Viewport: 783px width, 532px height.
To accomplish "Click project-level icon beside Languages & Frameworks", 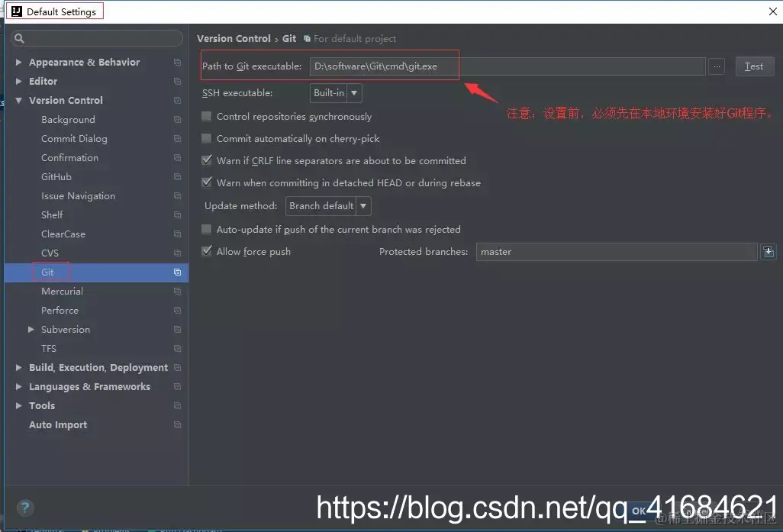I will pyautogui.click(x=177, y=387).
